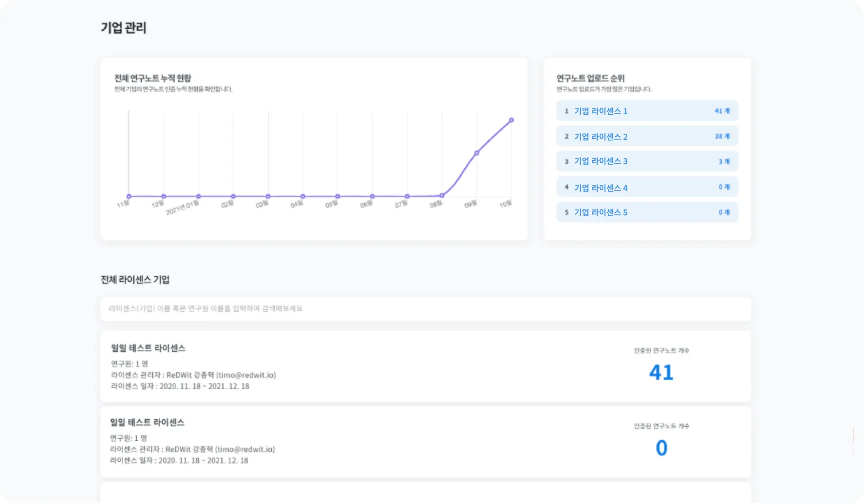Select 기업 라이센스 4 in upload ranking
Screen dimensions: 864x504
click(647, 187)
